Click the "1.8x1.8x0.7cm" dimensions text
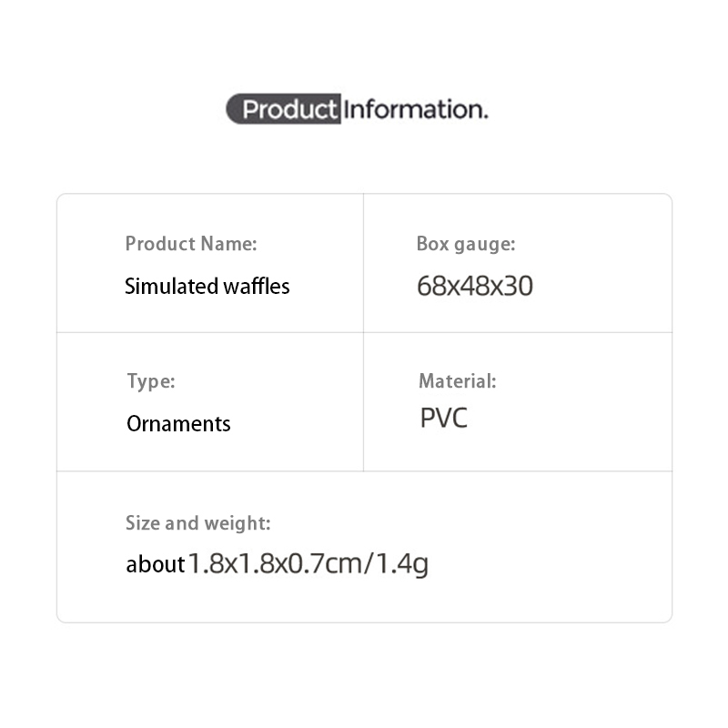728x728 pixels. click(x=275, y=564)
